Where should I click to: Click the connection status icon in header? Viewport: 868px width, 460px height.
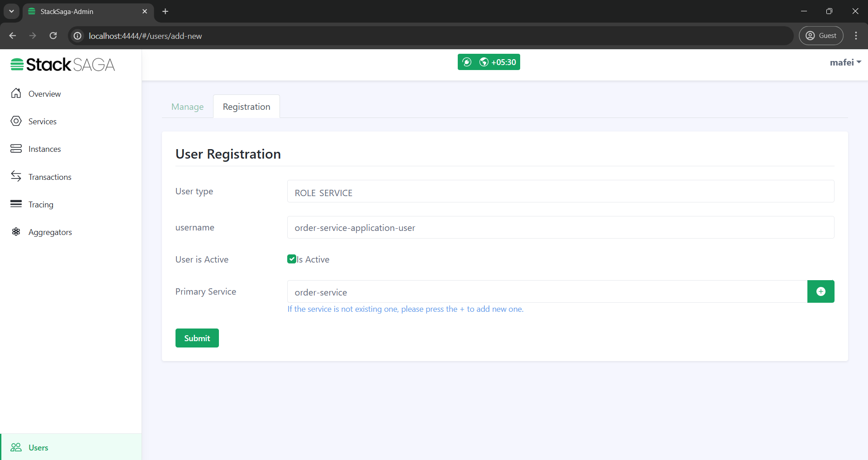point(468,62)
